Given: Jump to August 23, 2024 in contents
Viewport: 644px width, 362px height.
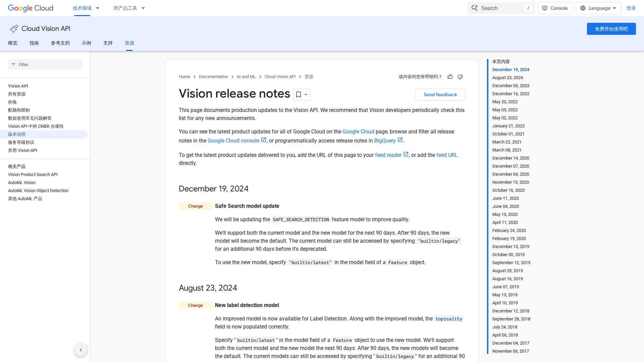Looking at the screenshot, I should (x=507, y=78).
